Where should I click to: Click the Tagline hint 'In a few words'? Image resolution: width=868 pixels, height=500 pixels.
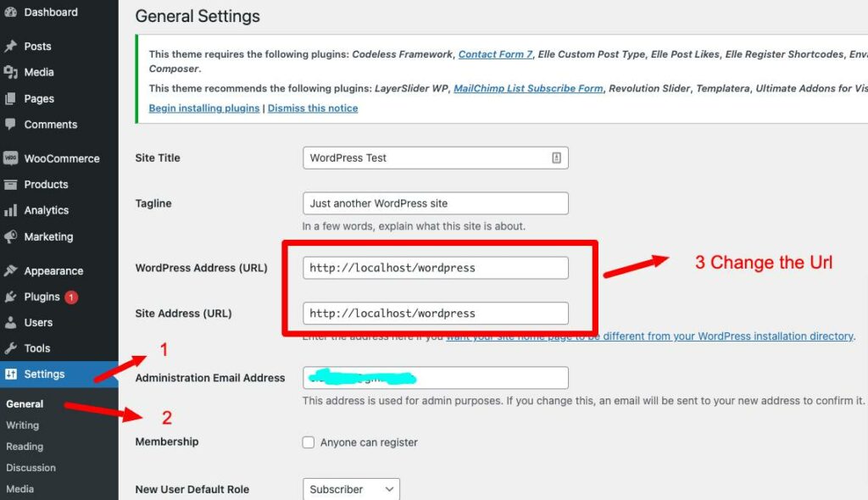tap(414, 226)
